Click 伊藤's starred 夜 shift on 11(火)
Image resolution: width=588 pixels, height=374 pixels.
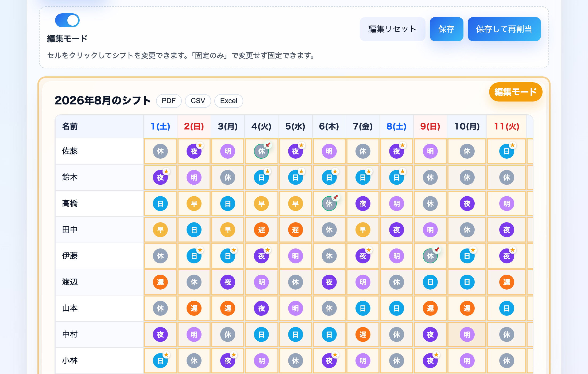507,256
